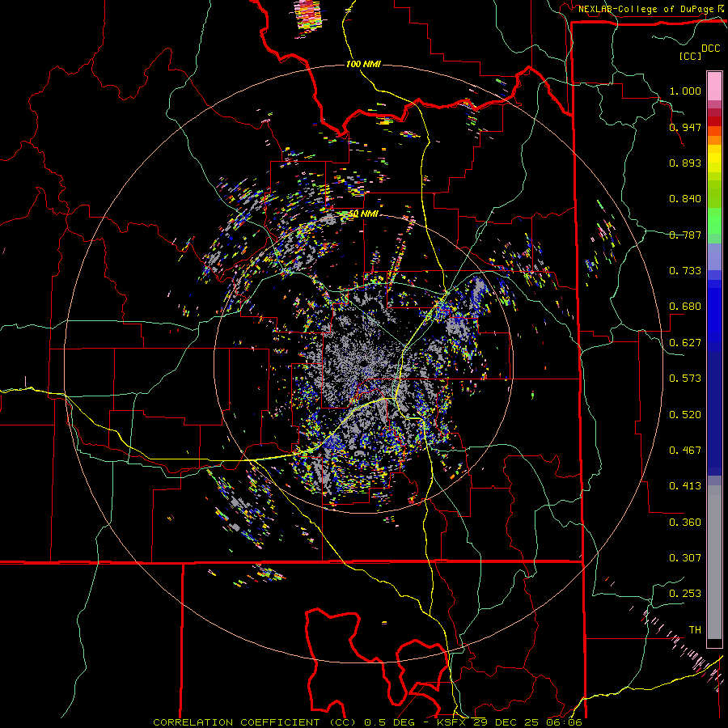This screenshot has width=728, height=728.
Task: Click the pink segment of the color bar
Action: 714,86
